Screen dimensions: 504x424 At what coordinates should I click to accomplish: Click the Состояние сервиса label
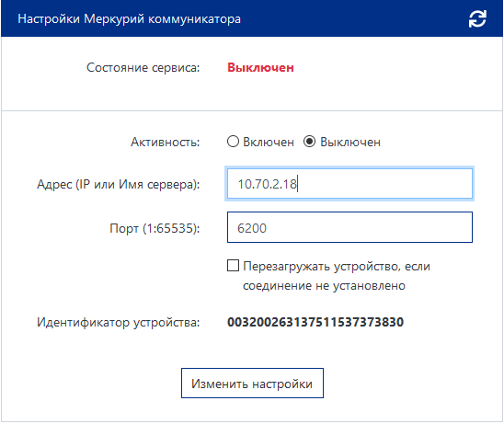(143, 68)
